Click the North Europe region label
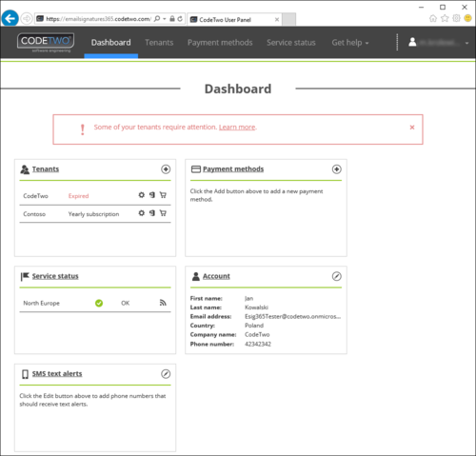The width and height of the screenshot is (476, 456). [41, 303]
